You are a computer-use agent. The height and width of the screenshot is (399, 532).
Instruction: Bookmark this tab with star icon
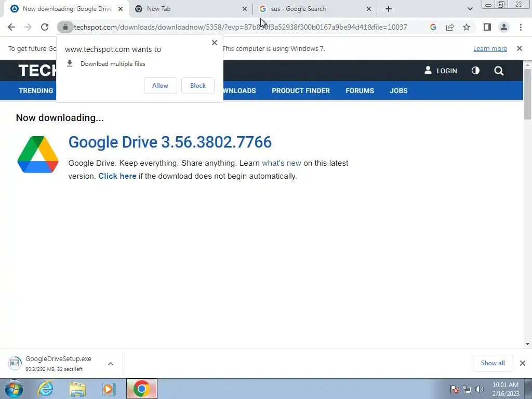coord(467,27)
